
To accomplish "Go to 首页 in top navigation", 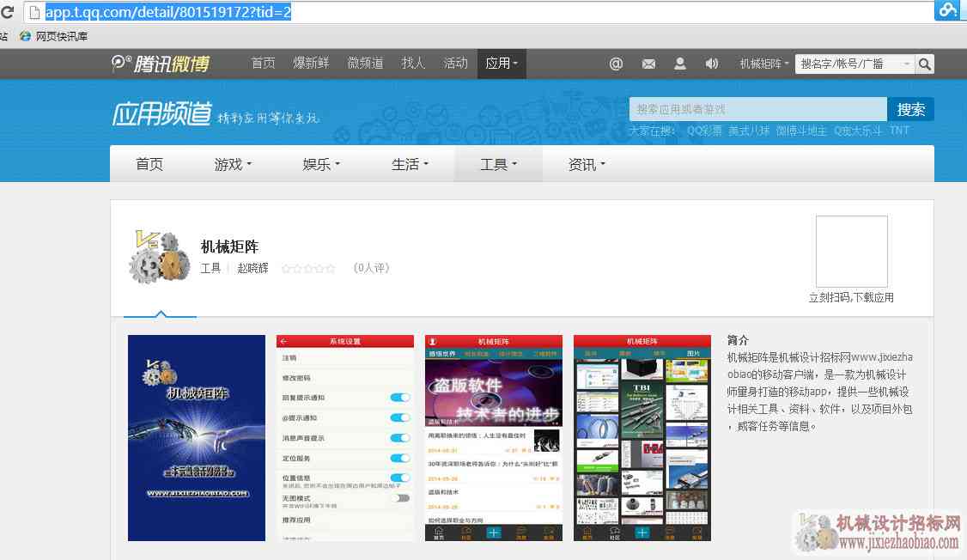I will click(x=263, y=63).
